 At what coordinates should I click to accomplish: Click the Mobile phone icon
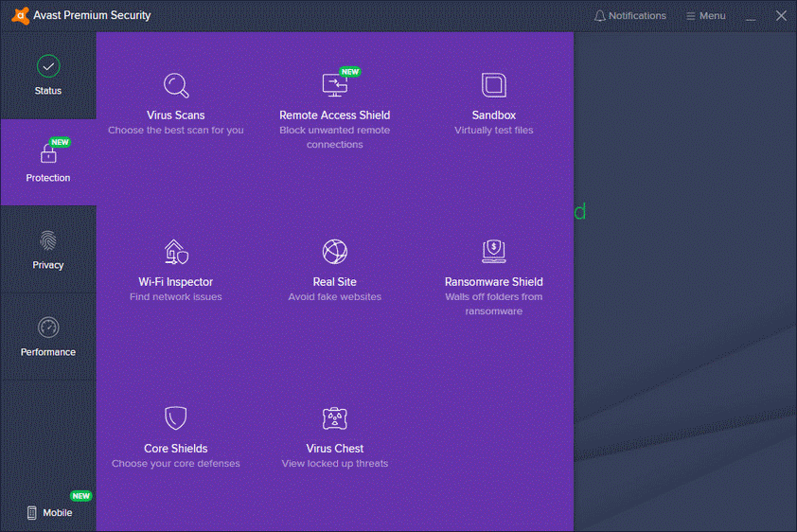32,513
